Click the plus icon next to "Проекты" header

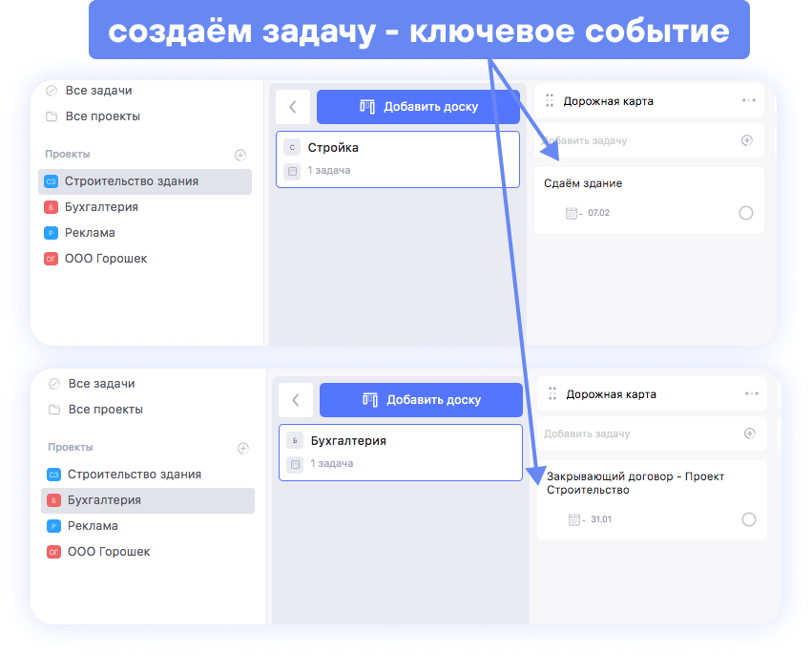(x=239, y=154)
